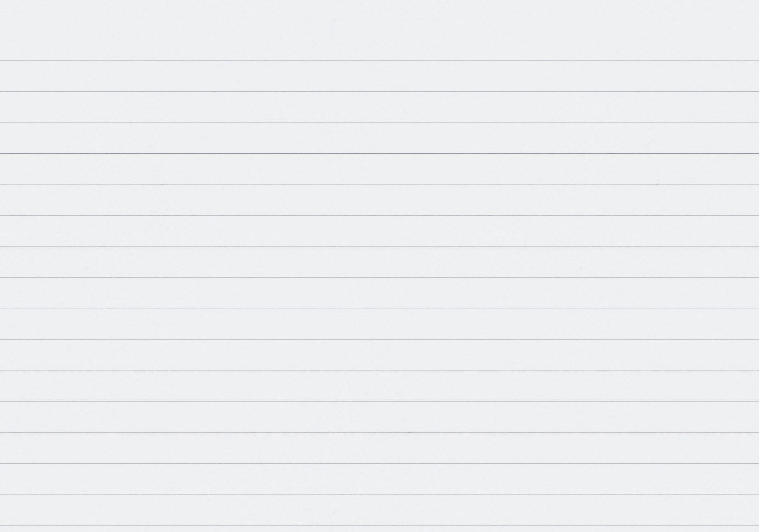
Task: Click the seventh ruled writing row
Action: 379,262
